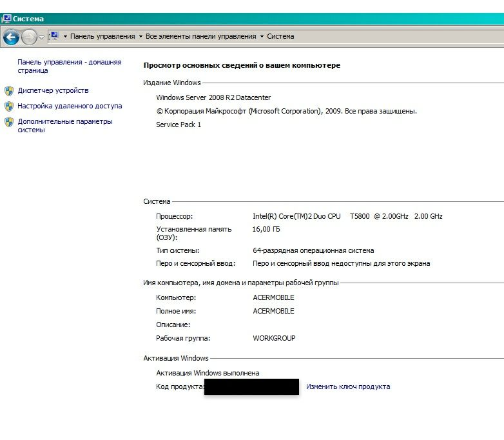504x440 pixels.
Task: Go to Все элементы панели управления breadcrumb
Action: tap(201, 36)
